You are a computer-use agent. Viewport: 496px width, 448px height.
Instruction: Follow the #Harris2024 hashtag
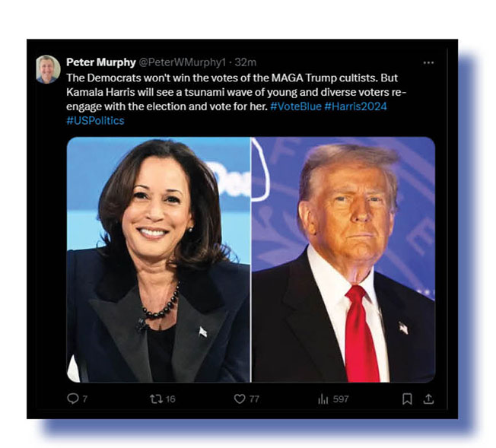click(355, 106)
